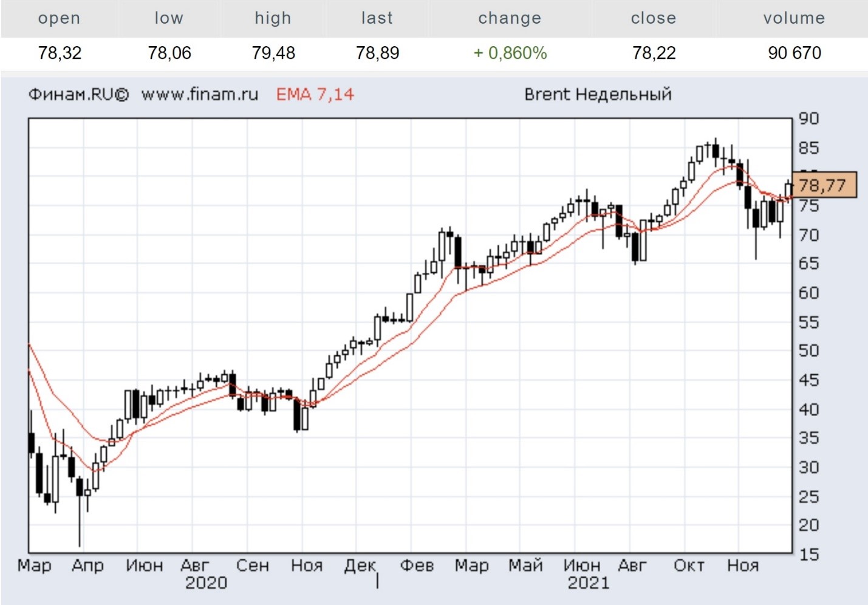Select the close value 78,22
Image resolution: width=868 pixels, height=605 pixels.
pyautogui.click(x=654, y=53)
